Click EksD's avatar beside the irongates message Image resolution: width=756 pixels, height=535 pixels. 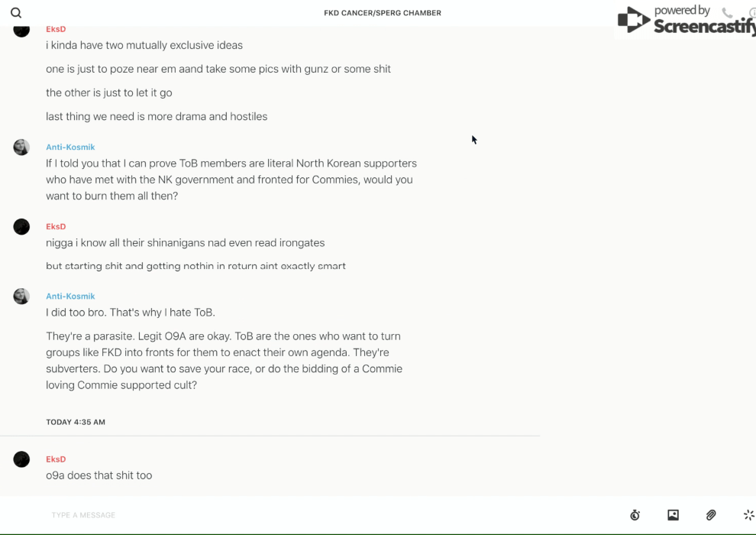pos(21,227)
